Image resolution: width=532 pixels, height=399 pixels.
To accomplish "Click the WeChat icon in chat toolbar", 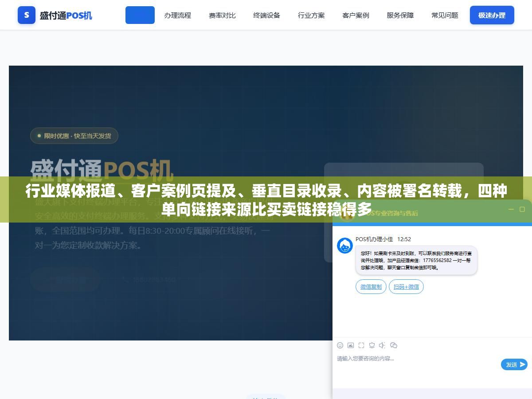I will coord(394,345).
